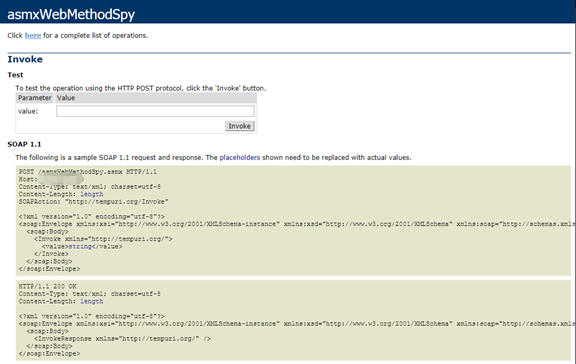Click the Invoke button

point(240,126)
